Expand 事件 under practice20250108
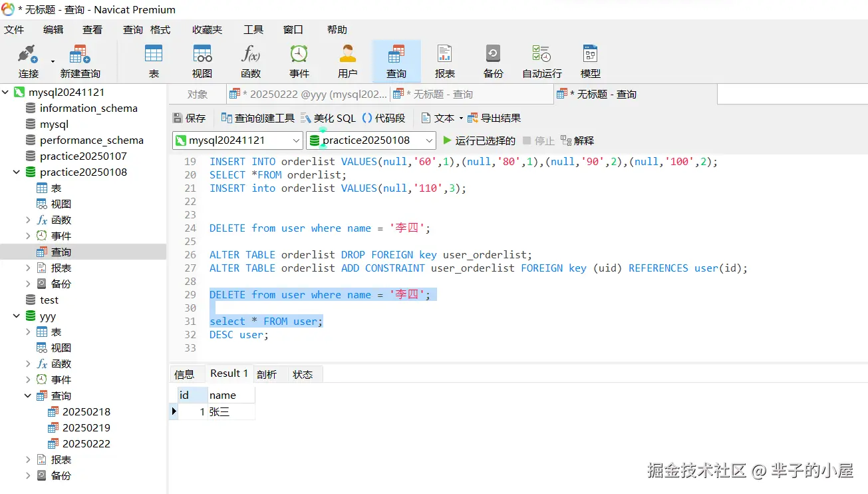The image size is (868, 494). 28,236
